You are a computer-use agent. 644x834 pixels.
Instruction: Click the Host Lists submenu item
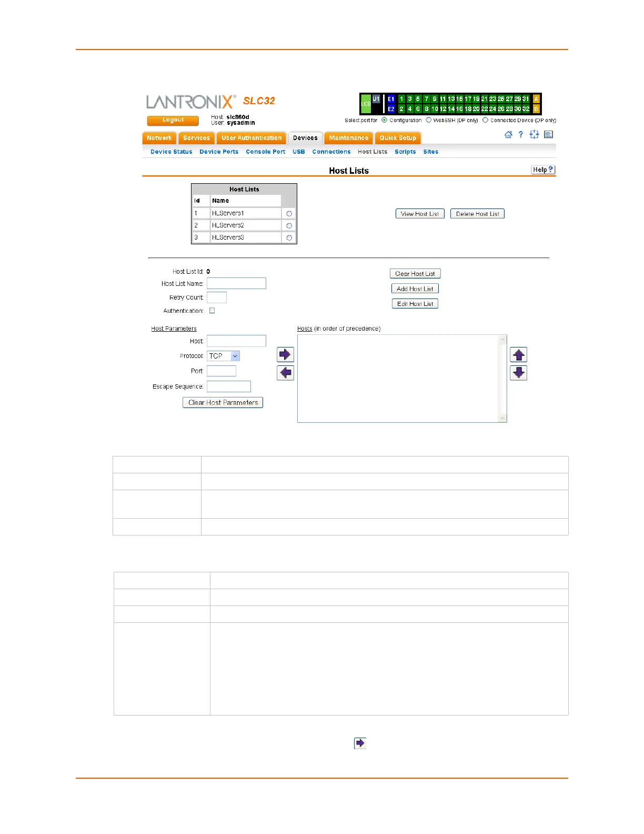point(373,152)
